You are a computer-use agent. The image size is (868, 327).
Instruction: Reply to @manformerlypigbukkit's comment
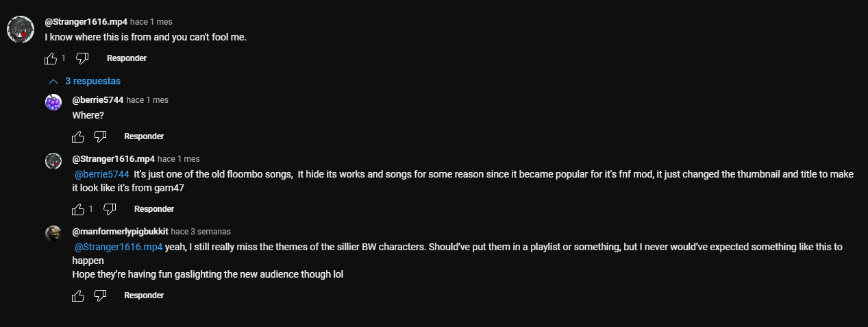coord(144,295)
